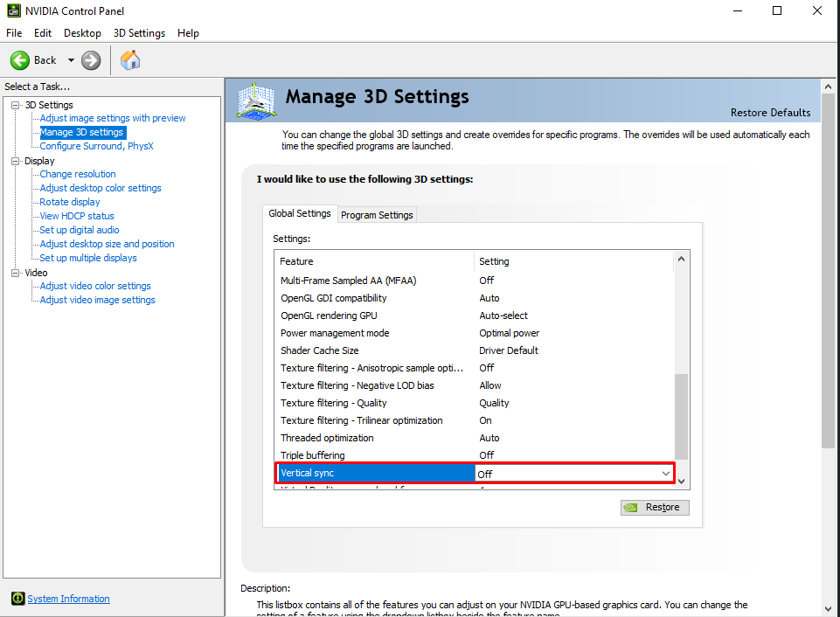Open the Edit menu
The width and height of the screenshot is (840, 617).
42,33
